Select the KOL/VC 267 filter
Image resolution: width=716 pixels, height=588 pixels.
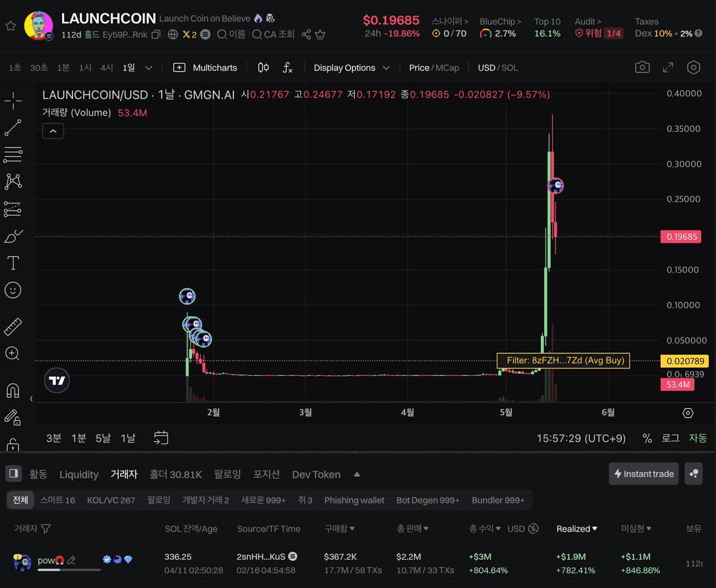coord(111,500)
